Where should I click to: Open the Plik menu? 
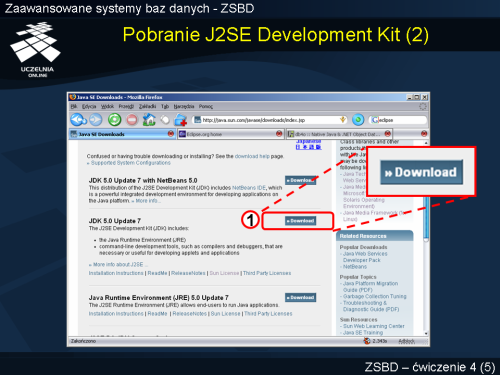74,106
